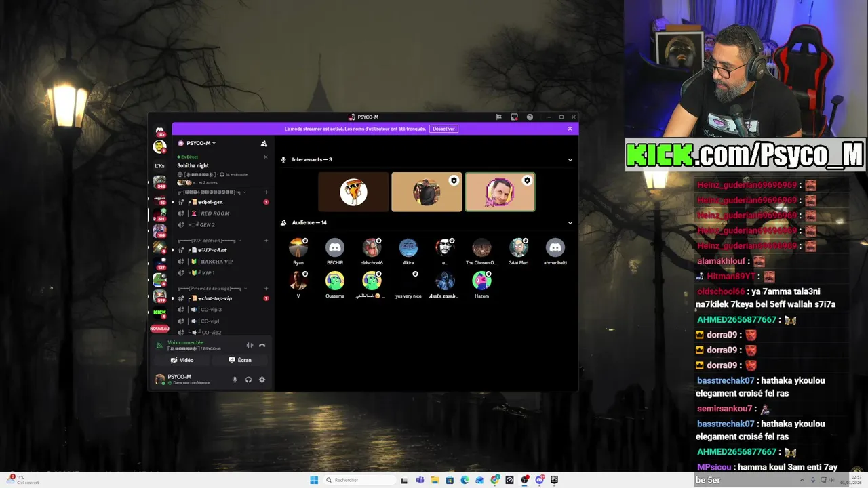Open the L'Ks server in sidebar
Viewport: 868px width, 488px height.
click(159, 165)
